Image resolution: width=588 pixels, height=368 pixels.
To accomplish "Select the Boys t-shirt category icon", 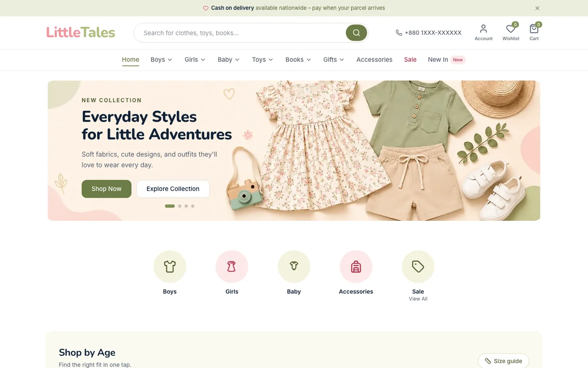I will click(170, 266).
